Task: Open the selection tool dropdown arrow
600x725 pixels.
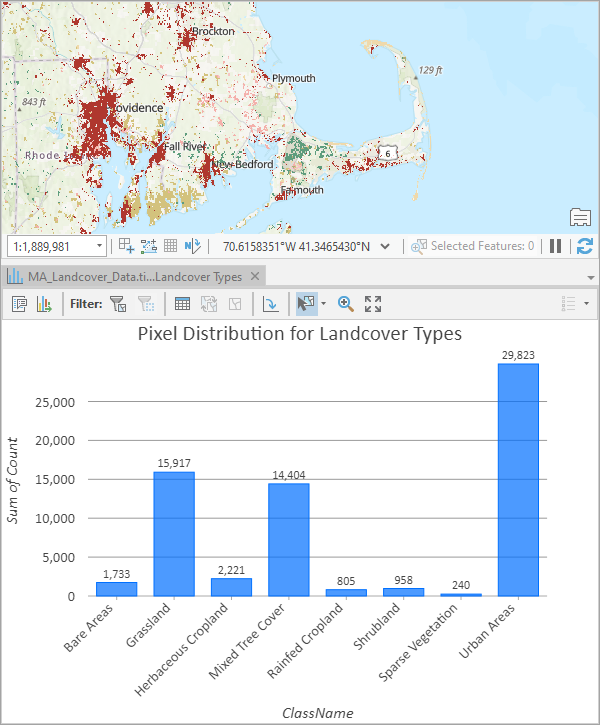Action: pyautogui.click(x=323, y=304)
